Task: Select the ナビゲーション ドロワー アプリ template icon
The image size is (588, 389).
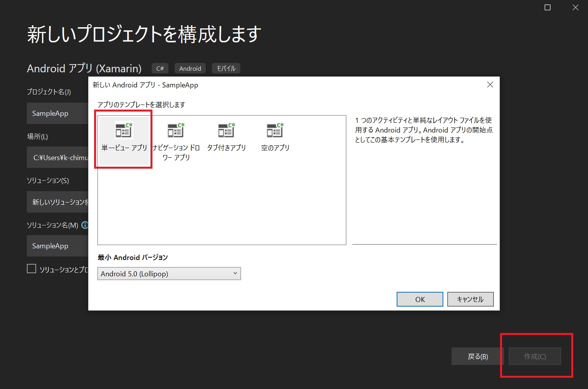Action: click(176, 131)
